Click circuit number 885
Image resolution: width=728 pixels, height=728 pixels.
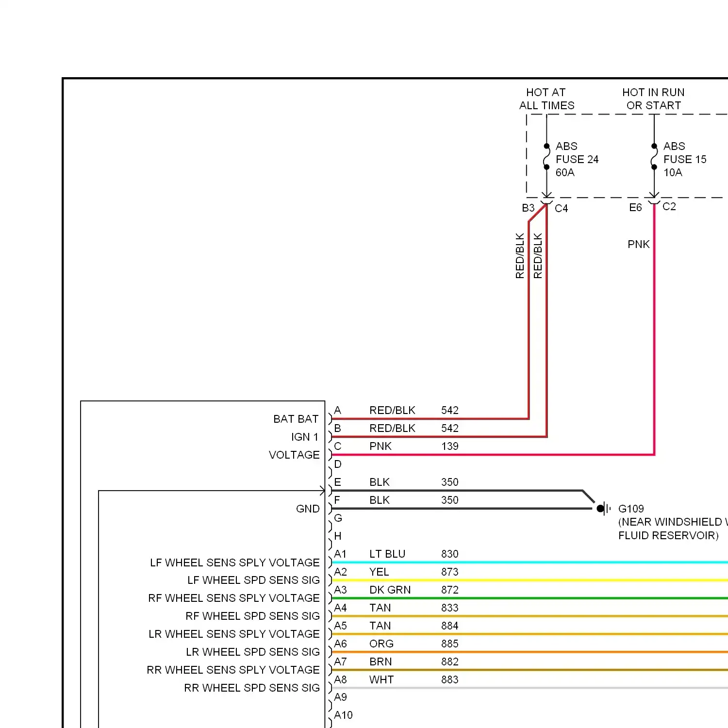449,644
